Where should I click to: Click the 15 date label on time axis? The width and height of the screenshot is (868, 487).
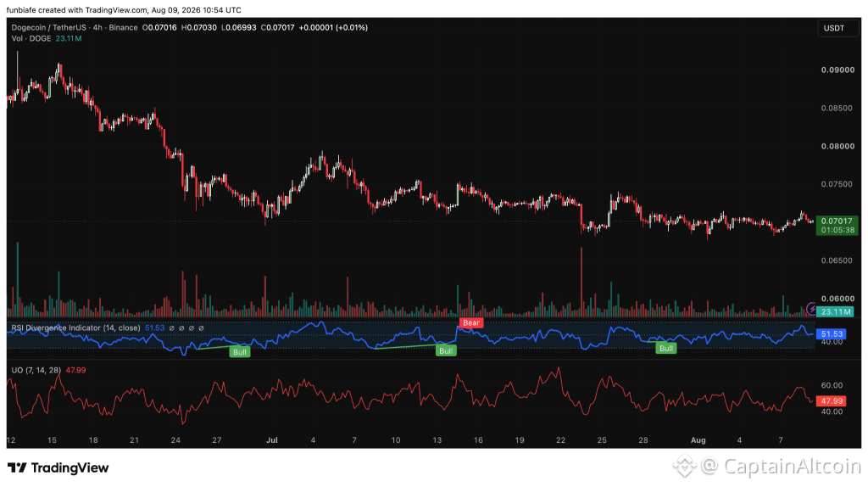point(52,440)
